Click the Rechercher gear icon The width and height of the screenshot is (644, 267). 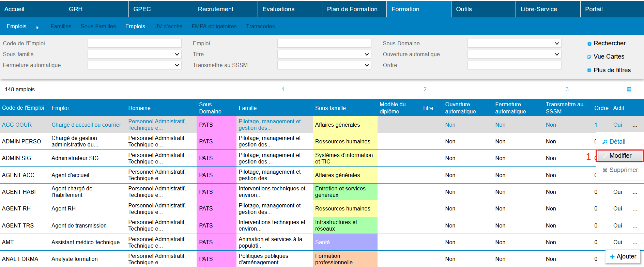589,44
